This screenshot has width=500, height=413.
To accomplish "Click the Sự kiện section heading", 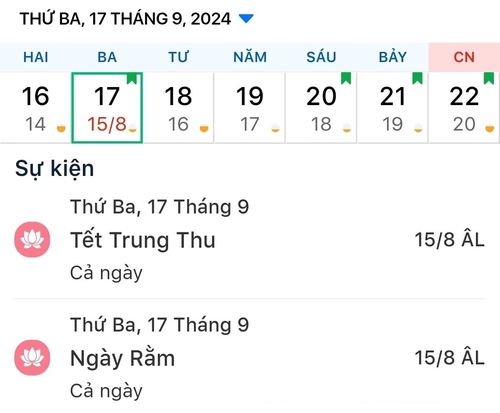I will tap(55, 169).
